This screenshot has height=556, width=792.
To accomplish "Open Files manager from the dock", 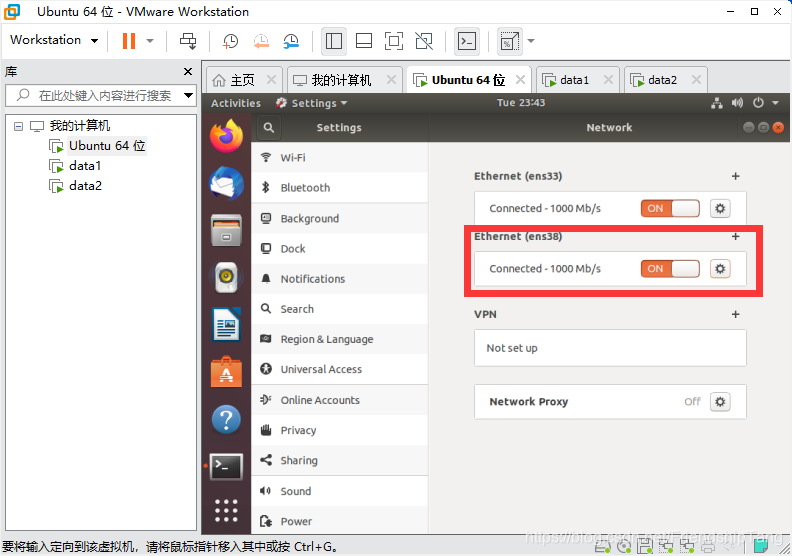I will click(226, 230).
